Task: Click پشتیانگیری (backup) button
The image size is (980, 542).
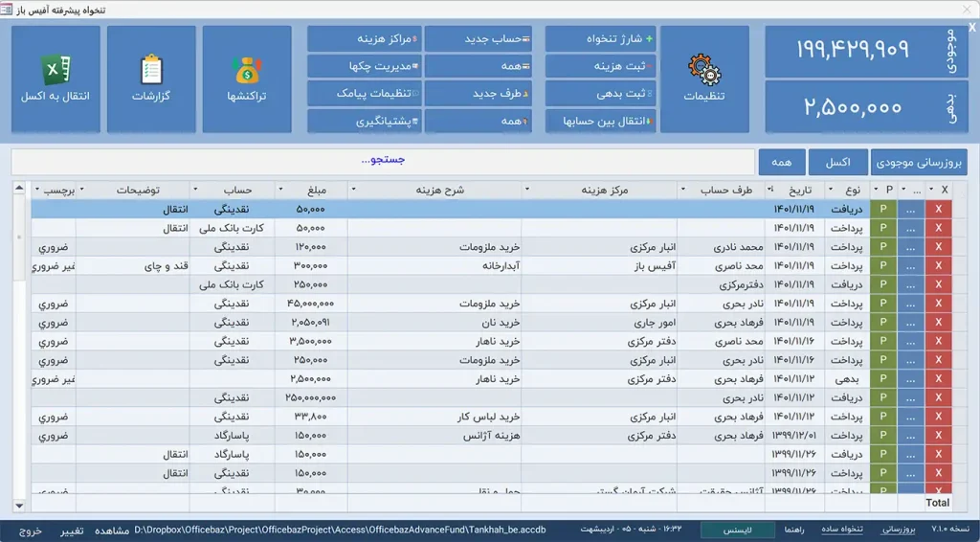Action: 365,121
